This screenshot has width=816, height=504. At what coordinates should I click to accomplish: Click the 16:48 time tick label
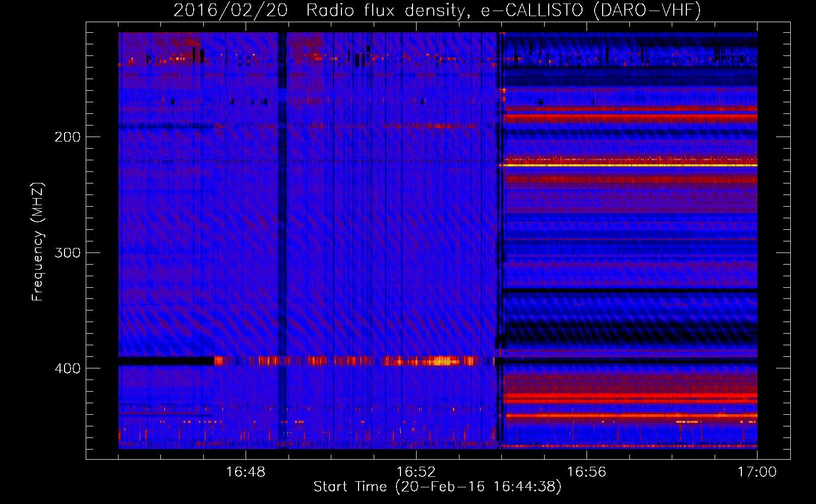tap(246, 472)
